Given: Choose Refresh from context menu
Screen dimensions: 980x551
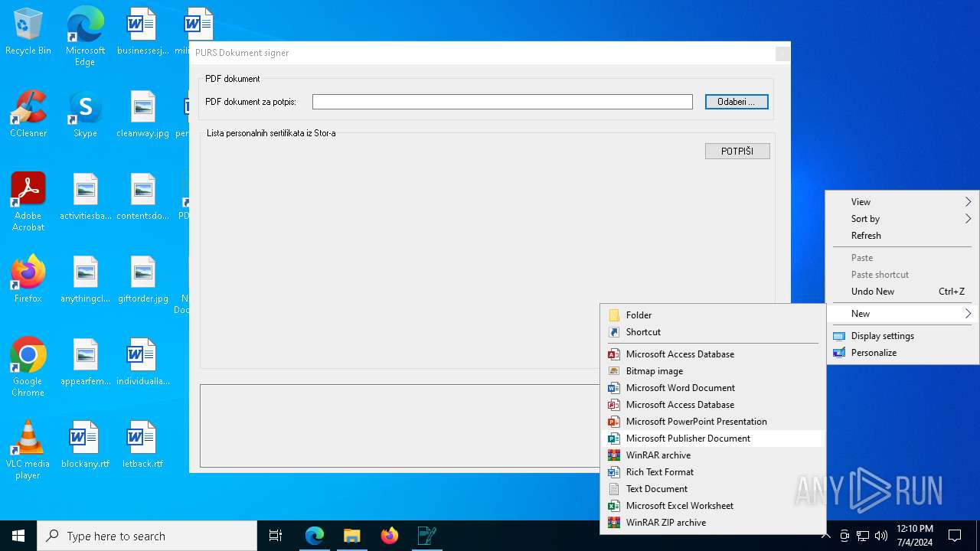Looking at the screenshot, I should (903, 236).
